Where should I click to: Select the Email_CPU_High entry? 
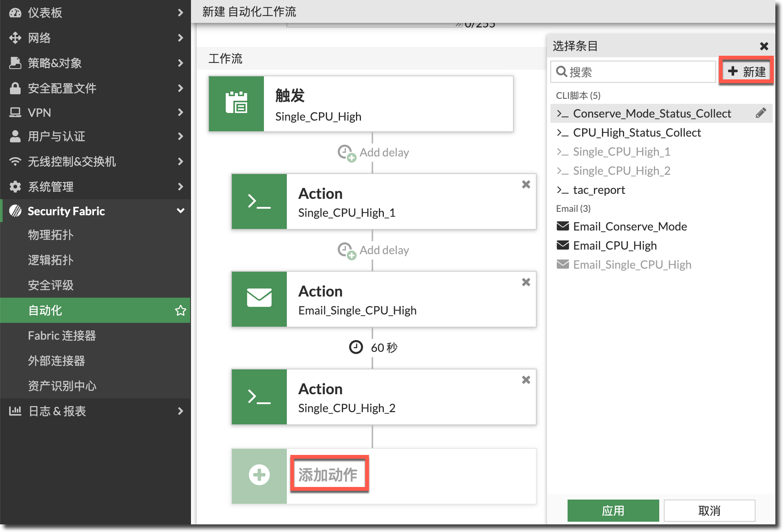615,245
